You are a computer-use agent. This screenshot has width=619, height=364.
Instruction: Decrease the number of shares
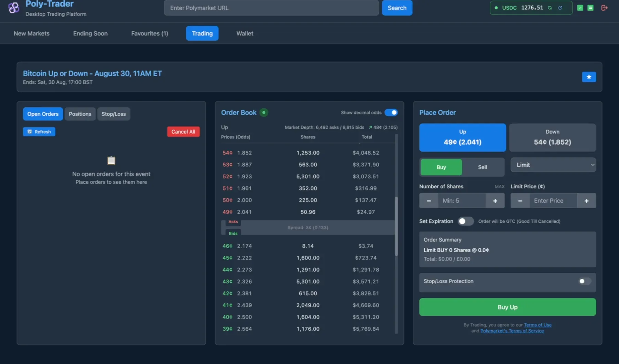(x=428, y=201)
